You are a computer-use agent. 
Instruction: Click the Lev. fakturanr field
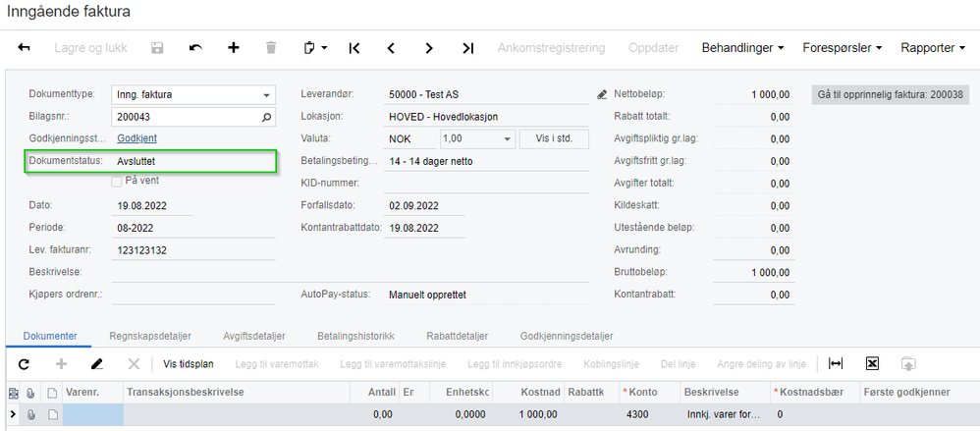[x=193, y=250]
